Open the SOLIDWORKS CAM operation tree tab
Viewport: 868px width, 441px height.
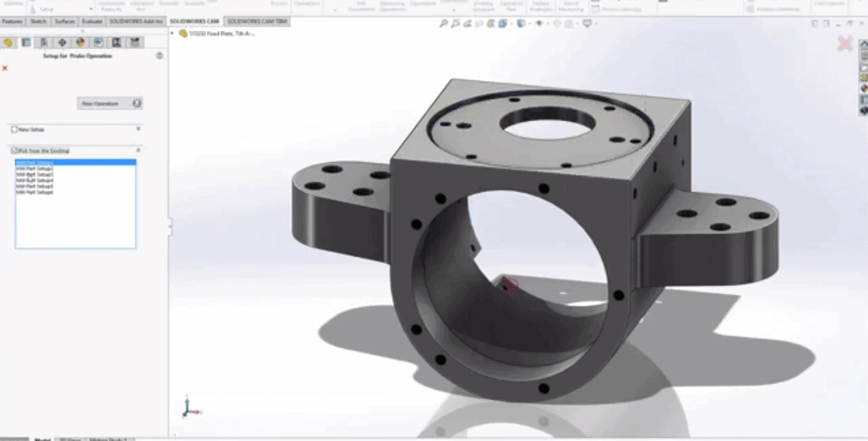pyautogui.click(x=116, y=42)
